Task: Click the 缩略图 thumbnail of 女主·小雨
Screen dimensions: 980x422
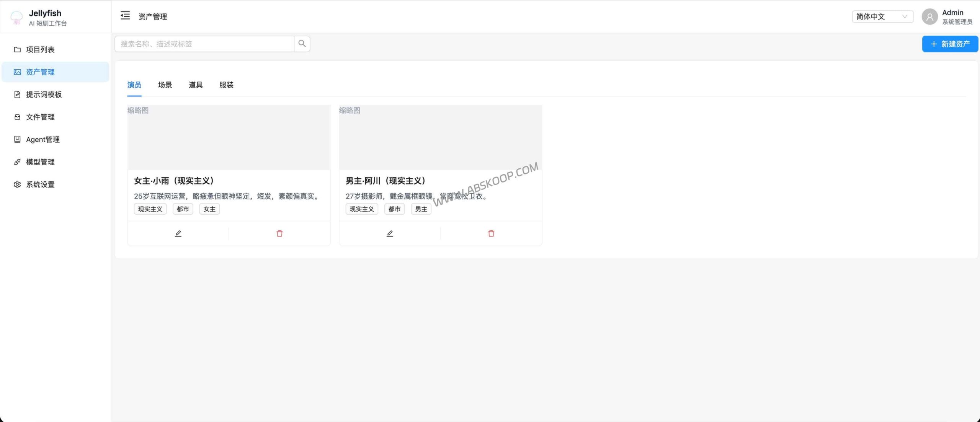Action: tap(229, 137)
